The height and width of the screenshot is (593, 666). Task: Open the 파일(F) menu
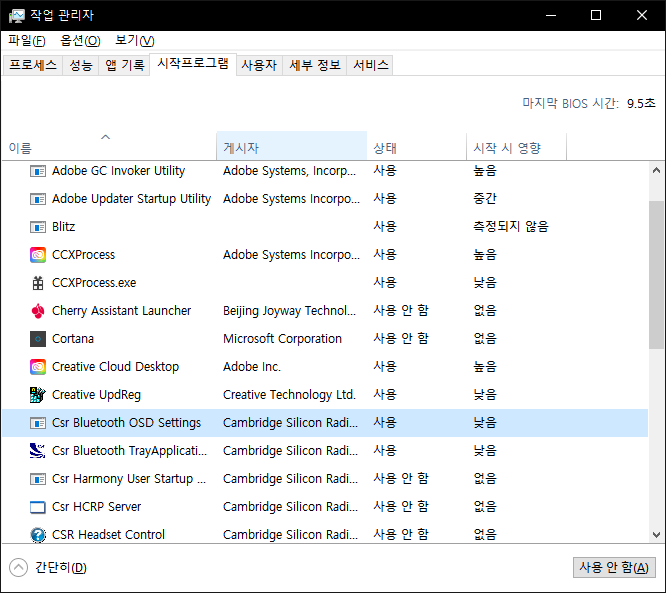click(x=26, y=41)
